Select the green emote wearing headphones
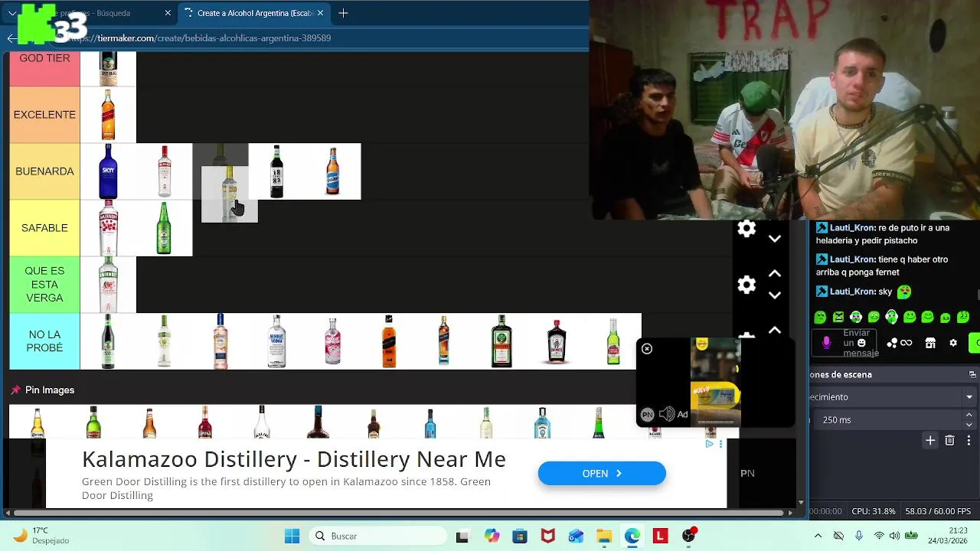The width and height of the screenshot is (980, 551). (891, 316)
